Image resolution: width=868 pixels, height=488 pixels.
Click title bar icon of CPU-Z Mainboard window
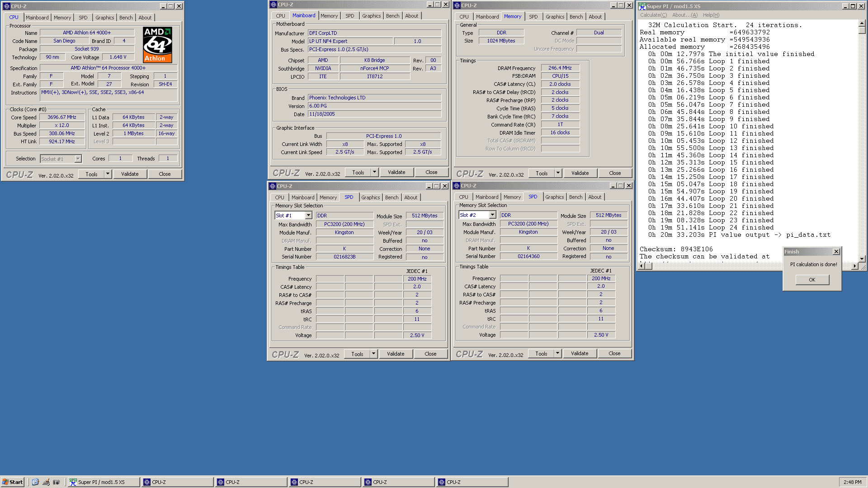pos(273,5)
